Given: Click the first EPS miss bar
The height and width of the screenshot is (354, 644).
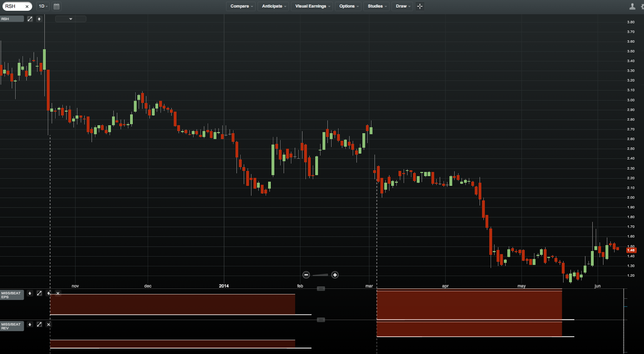Looking at the screenshot, I should click(173, 304).
